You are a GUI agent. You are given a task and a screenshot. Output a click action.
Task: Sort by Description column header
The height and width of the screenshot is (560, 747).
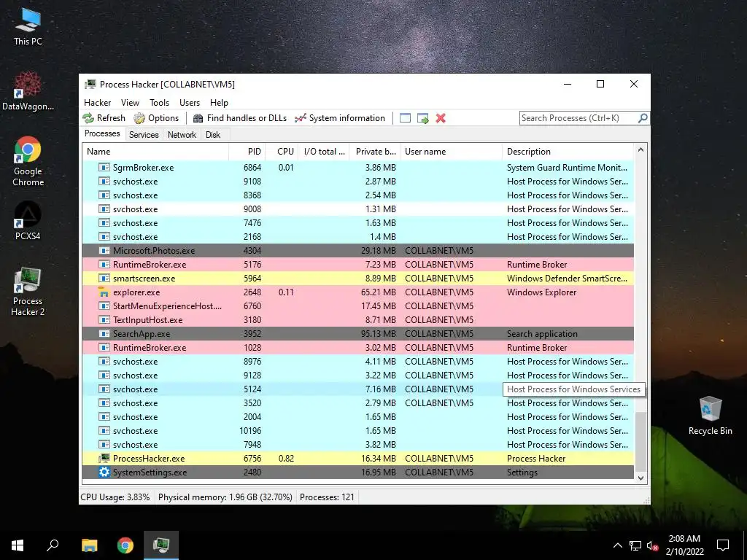pyautogui.click(x=568, y=152)
